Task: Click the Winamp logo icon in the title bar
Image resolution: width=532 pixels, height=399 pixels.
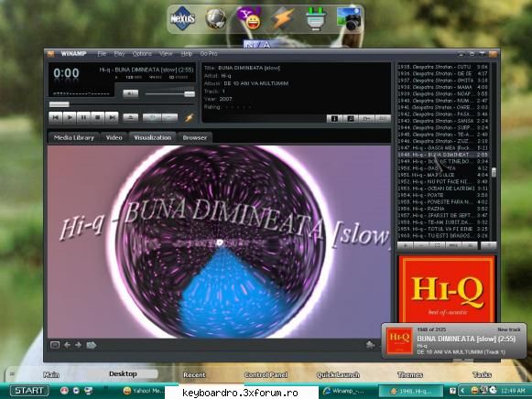Action: point(51,54)
